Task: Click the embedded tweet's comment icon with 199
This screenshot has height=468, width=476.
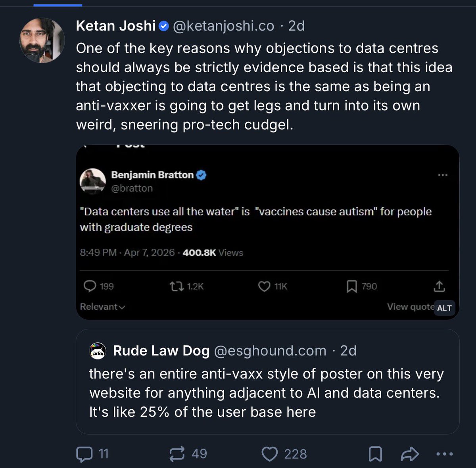Action: 90,286
